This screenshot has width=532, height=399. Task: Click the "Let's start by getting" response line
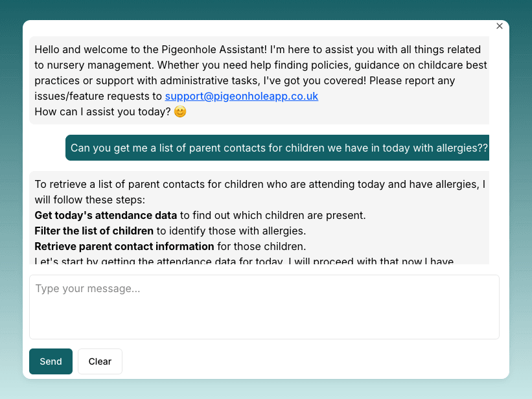point(246,262)
